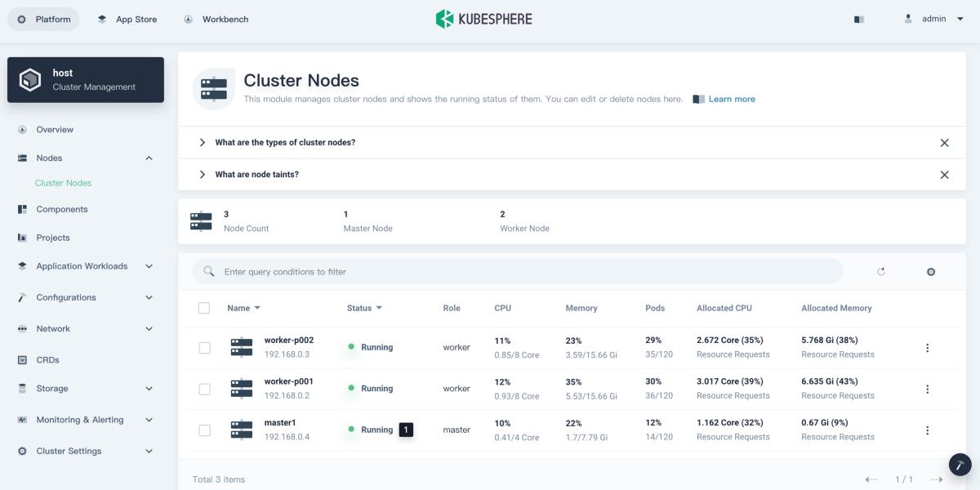Viewport: 980px width, 490px height.
Task: Open column customization settings for the node table
Action: pos(930,271)
